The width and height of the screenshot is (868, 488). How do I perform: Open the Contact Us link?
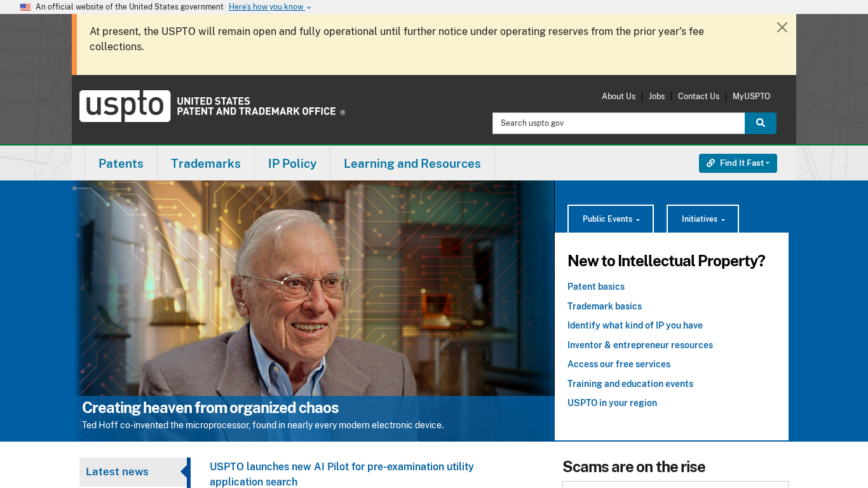point(698,97)
